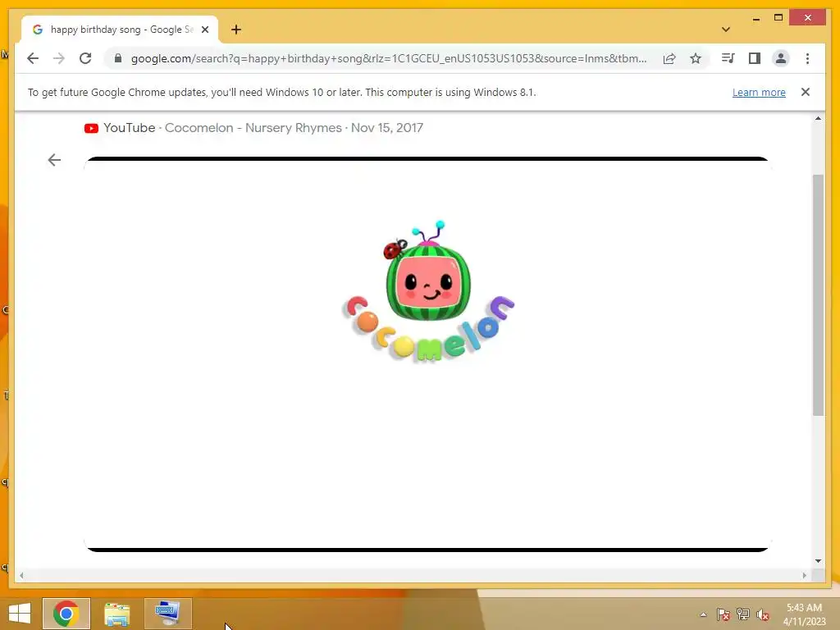Screen dimensions: 840x630
Task: Open the Action Center flag icon
Action: click(724, 614)
